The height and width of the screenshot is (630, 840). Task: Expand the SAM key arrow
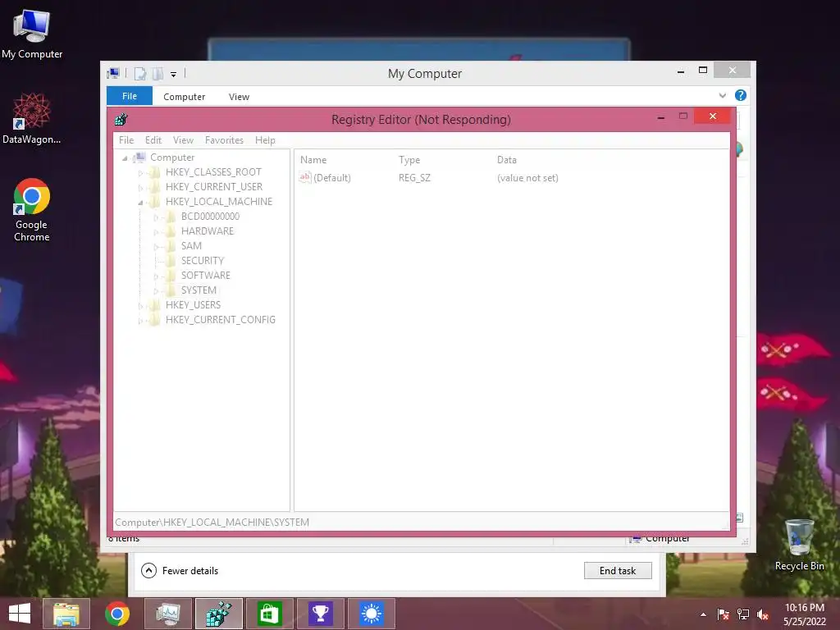(156, 246)
